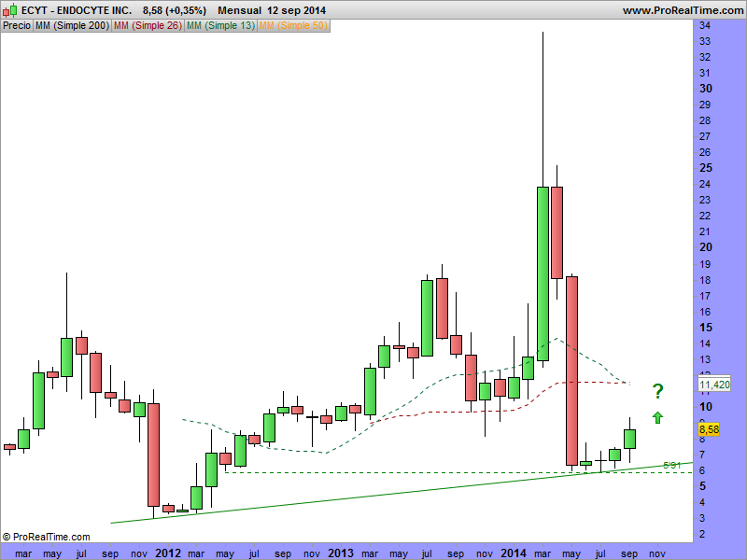
Task: Select the green up arrow annotation
Action: (x=657, y=417)
